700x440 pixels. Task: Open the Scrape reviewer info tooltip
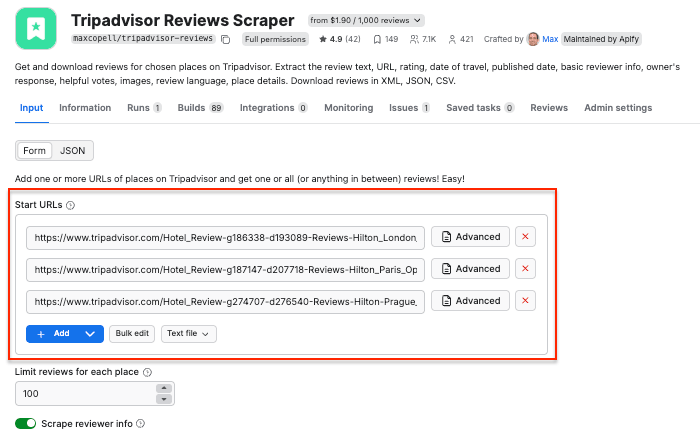pos(141,423)
